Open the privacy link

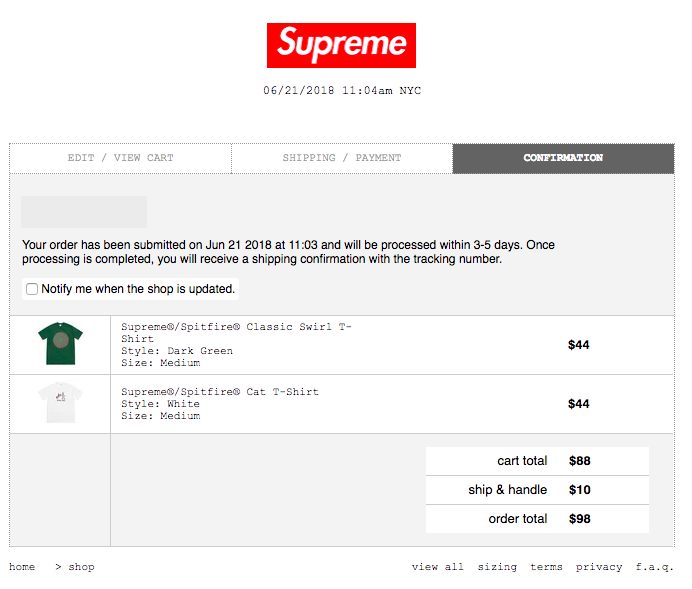pos(599,567)
